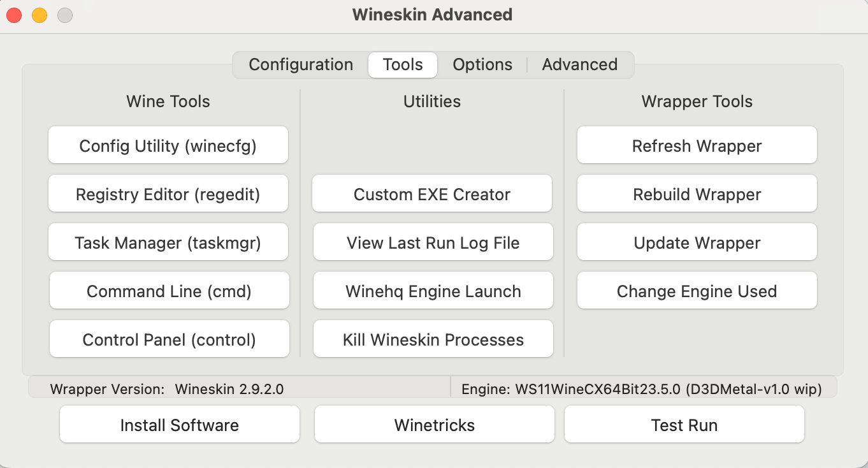Start Task Manager (taskmgr)
Viewport: 868px width, 468px height.
pyautogui.click(x=168, y=243)
